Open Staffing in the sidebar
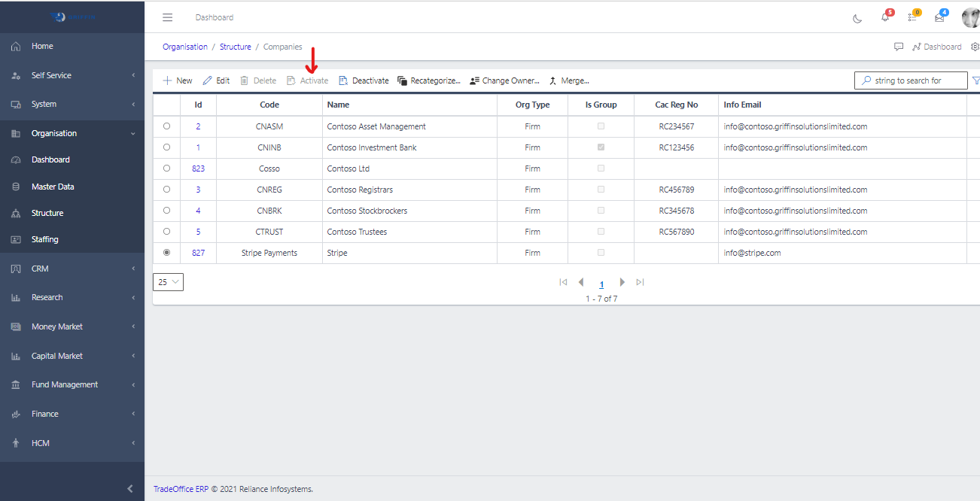Viewport: 980px width, 501px height. coord(44,239)
